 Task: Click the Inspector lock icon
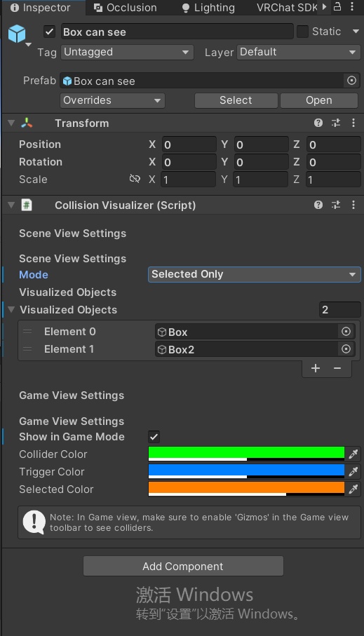[337, 6]
